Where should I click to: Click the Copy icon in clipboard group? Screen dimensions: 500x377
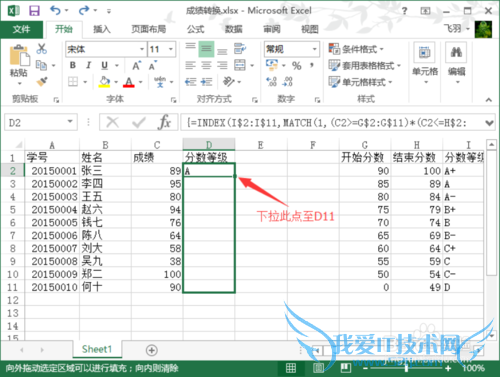(x=41, y=65)
